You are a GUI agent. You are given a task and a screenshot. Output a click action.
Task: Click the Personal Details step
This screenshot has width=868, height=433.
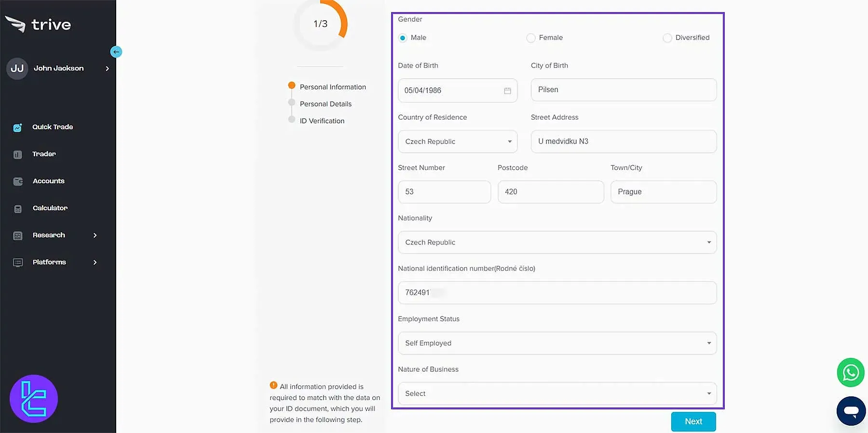(x=325, y=104)
